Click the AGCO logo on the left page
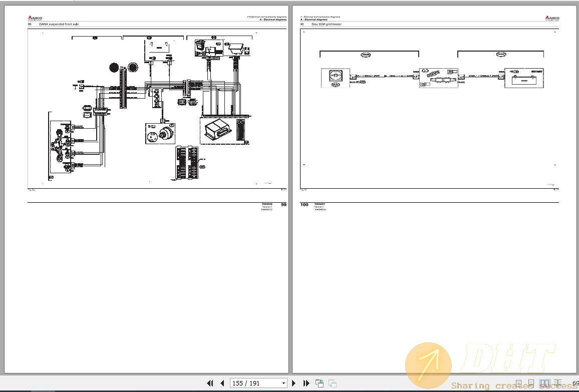The image size is (579, 392). 35,17
